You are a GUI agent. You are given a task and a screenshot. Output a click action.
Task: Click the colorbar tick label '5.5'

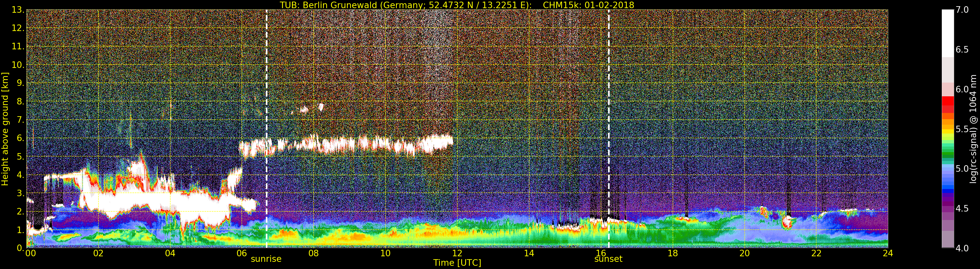962,129
